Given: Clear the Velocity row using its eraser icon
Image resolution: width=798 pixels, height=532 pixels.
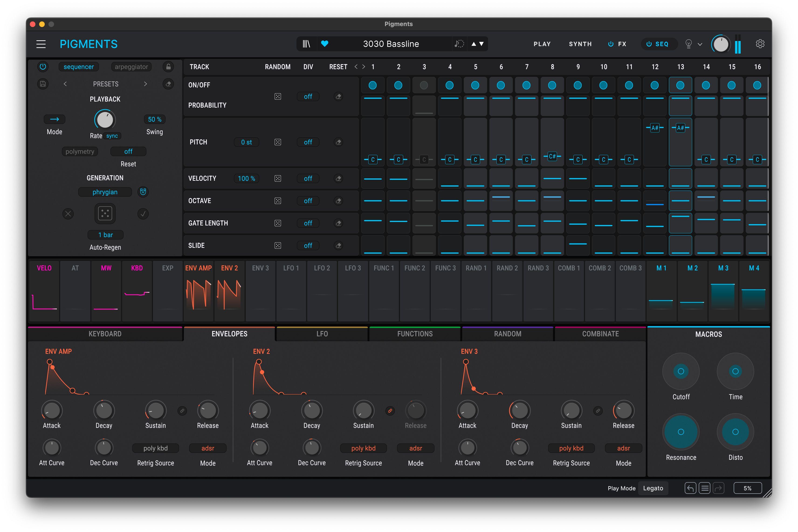Looking at the screenshot, I should (338, 178).
